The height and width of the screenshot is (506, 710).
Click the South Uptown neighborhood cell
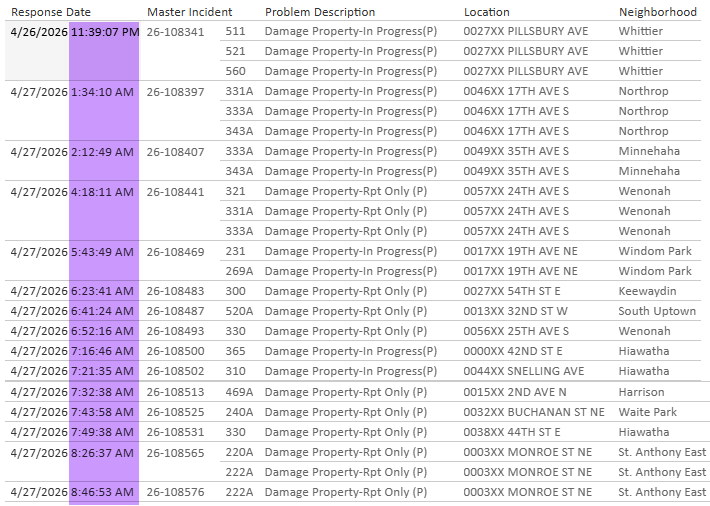pyautogui.click(x=657, y=311)
